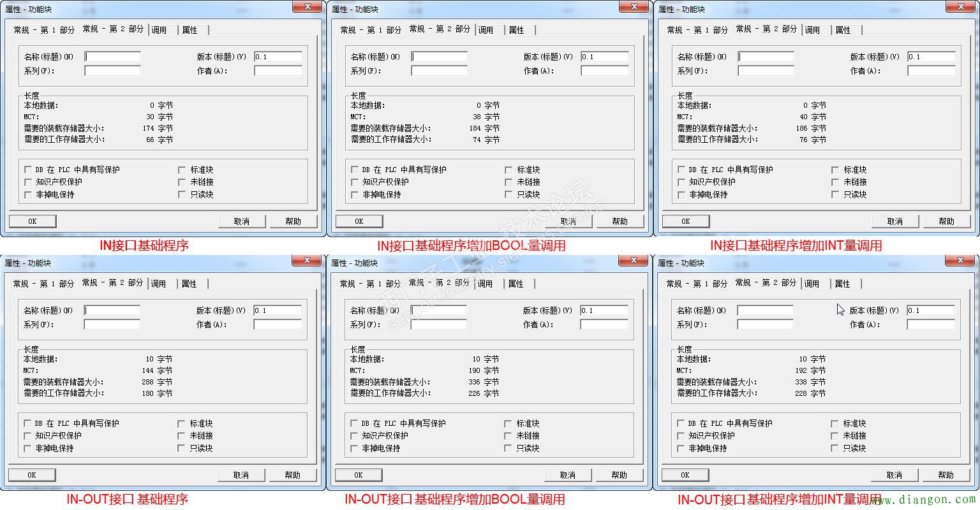
Task: Focus 作者(A) field in MC7 144 字节 dialog
Action: pos(278,324)
